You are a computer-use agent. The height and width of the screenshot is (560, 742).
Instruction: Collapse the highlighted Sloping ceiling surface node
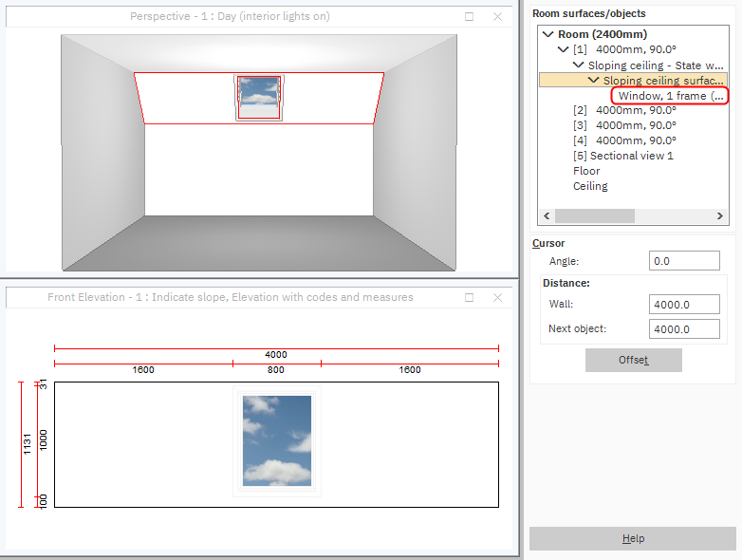tap(594, 81)
